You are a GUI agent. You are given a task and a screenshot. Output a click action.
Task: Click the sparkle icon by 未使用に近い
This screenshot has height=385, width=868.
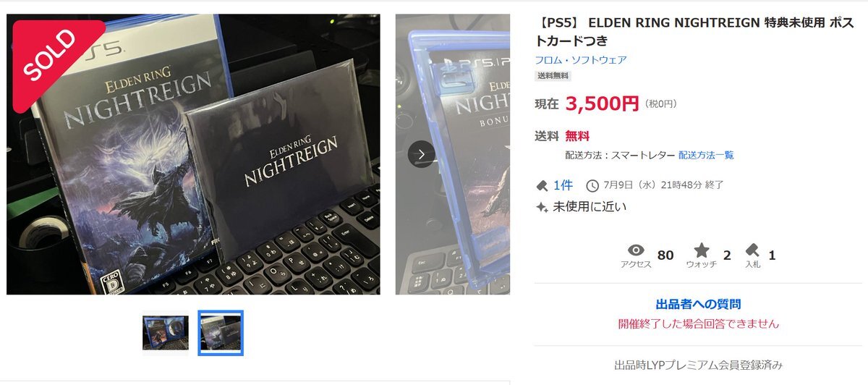541,207
